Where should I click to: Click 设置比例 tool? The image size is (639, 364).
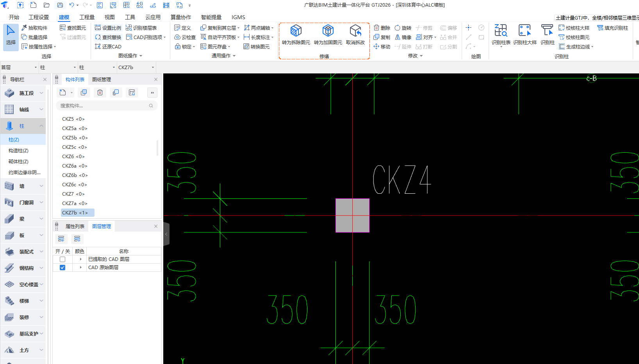pos(108,28)
